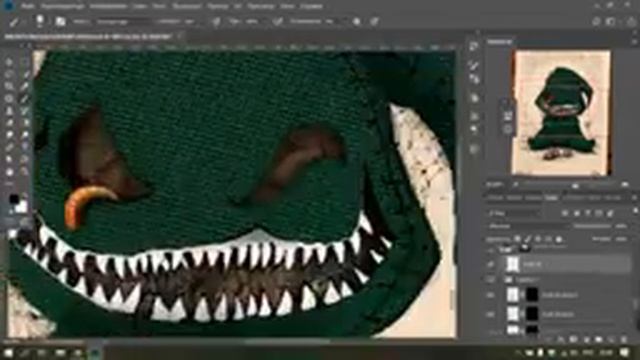Select the Blur tool
Image resolution: width=640 pixels, height=360 pixels.
click(x=9, y=135)
